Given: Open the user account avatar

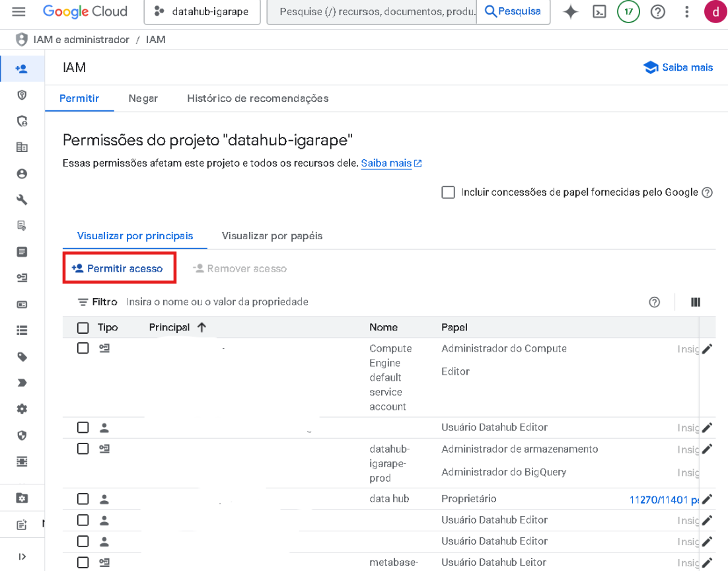Looking at the screenshot, I should pyautogui.click(x=715, y=12).
